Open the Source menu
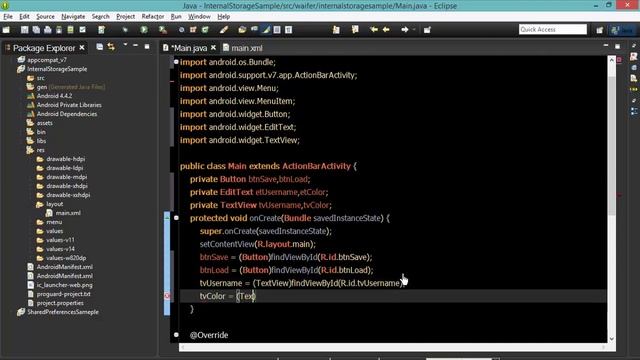Viewport: 640px width, 360px height. [45, 16]
